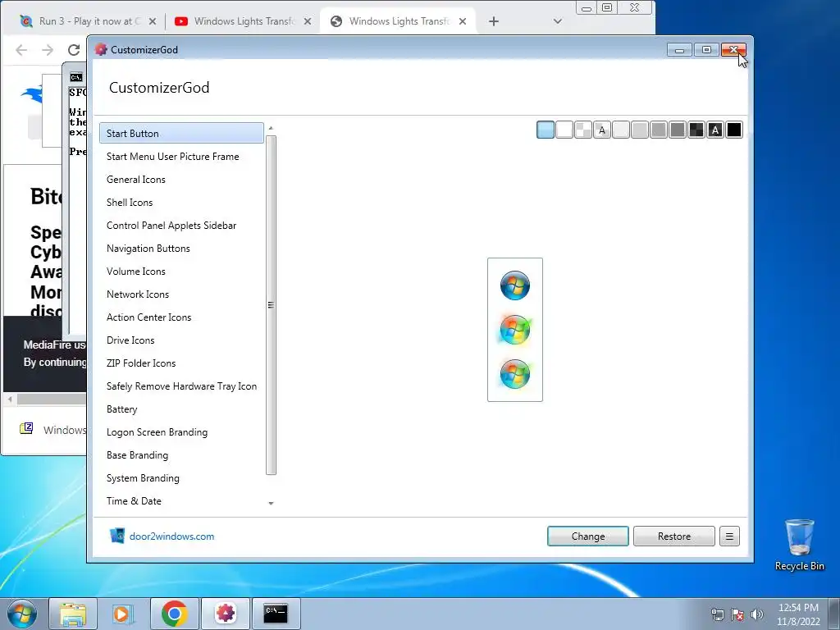Click the category list scroll-up arrow
The image size is (840, 630).
tap(271, 129)
